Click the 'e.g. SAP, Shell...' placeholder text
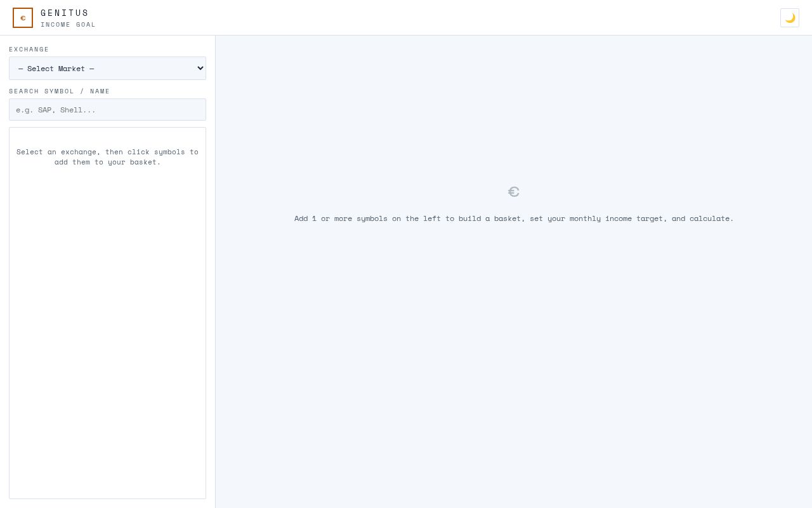Image resolution: width=812 pixels, height=508 pixels. coord(56,110)
